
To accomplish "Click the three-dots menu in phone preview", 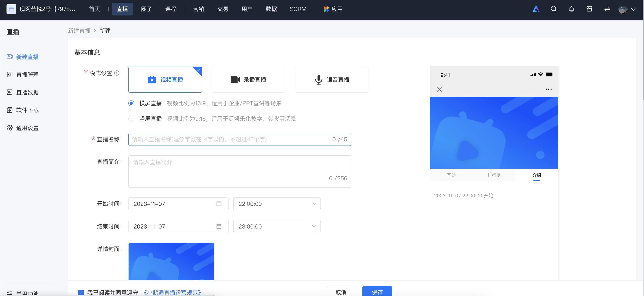I will pyautogui.click(x=548, y=89).
